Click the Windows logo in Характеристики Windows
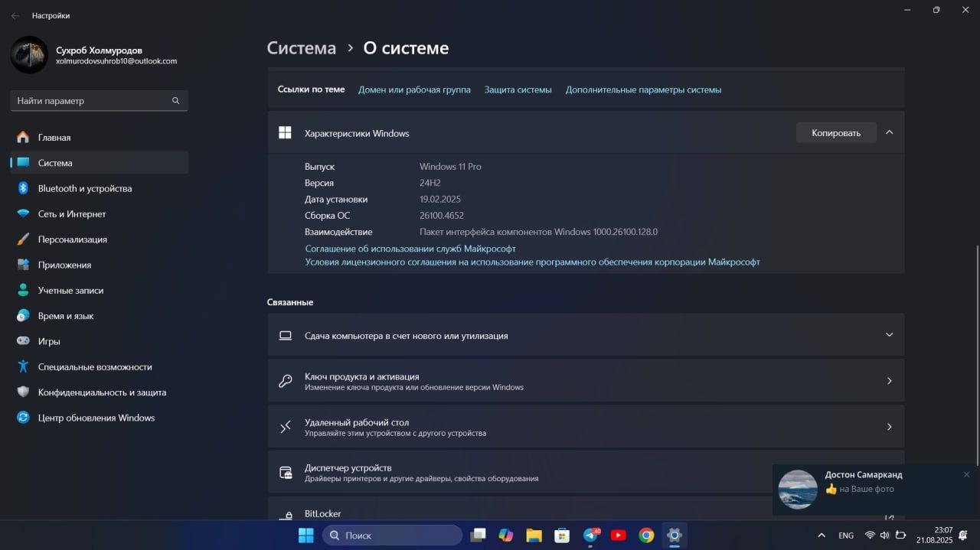This screenshot has height=550, width=980. pyautogui.click(x=285, y=132)
